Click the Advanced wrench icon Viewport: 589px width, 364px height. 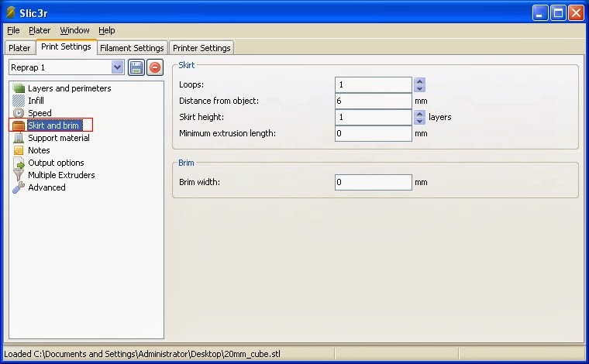pyautogui.click(x=19, y=187)
